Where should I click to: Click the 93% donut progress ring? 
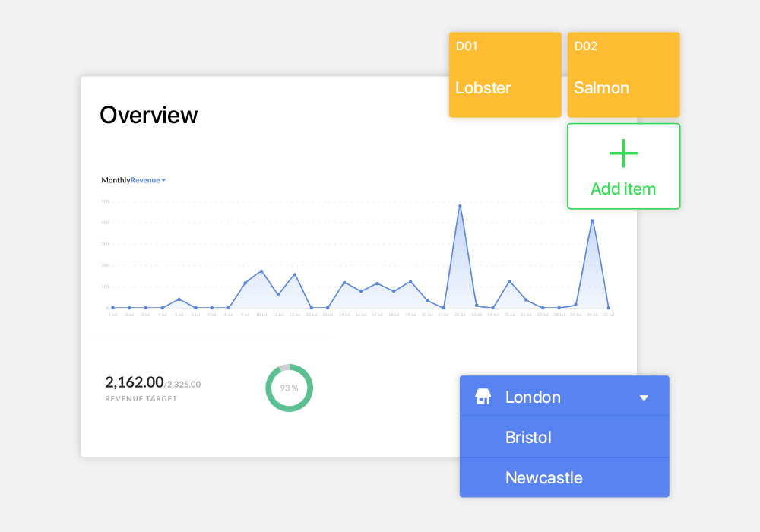coord(289,388)
